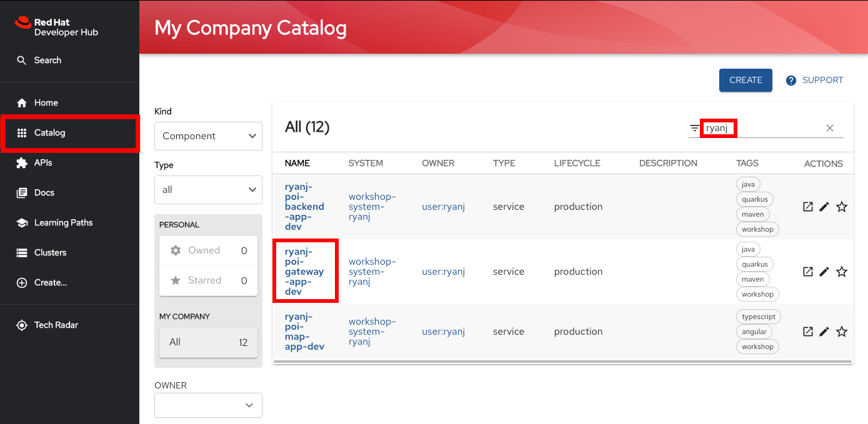Open Tech Radar in the sidebar
Viewport: 868px width, 424px height.
(x=69, y=325)
